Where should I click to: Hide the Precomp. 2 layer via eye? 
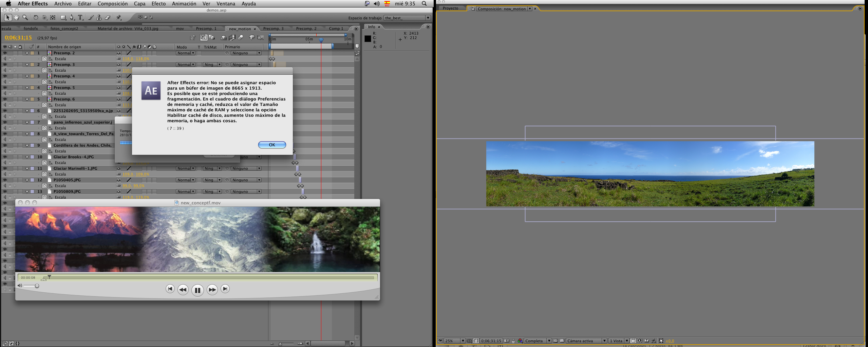coord(5,53)
